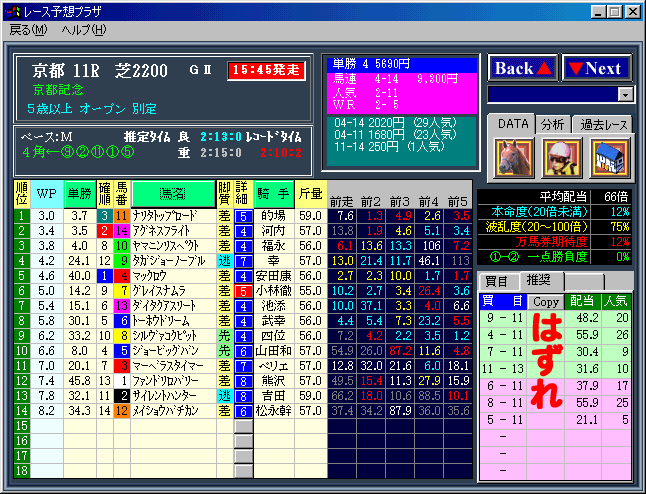Viewport: 646px width, 494px height.
Task: Click the empty gray button in row 15
Action: (243, 425)
